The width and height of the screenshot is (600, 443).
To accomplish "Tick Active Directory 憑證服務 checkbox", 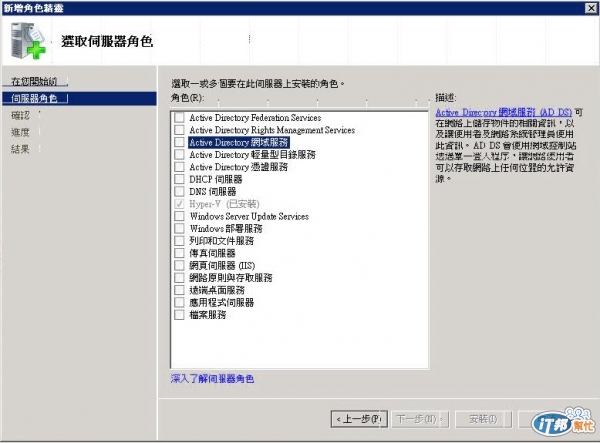I will [x=179, y=167].
